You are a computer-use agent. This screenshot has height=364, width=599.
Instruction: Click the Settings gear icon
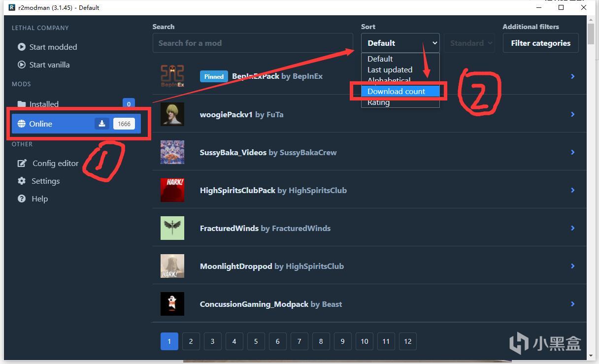pos(22,181)
